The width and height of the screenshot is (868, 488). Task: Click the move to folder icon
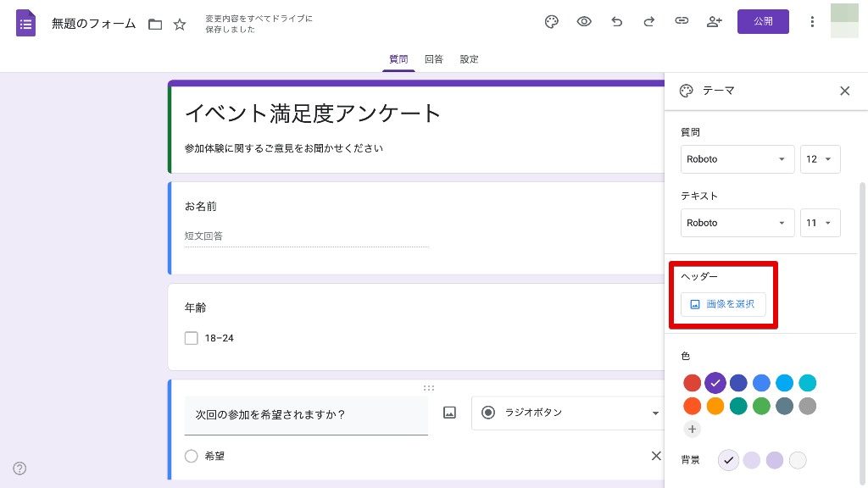(155, 25)
